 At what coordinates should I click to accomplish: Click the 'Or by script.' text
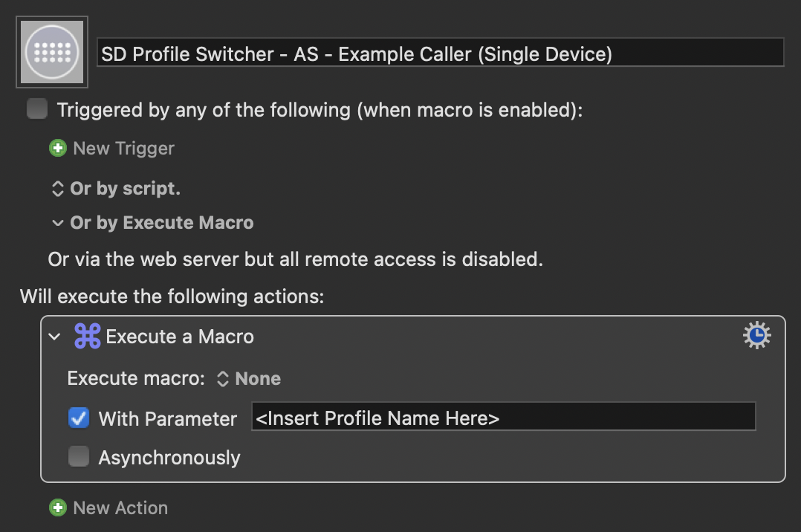125,189
